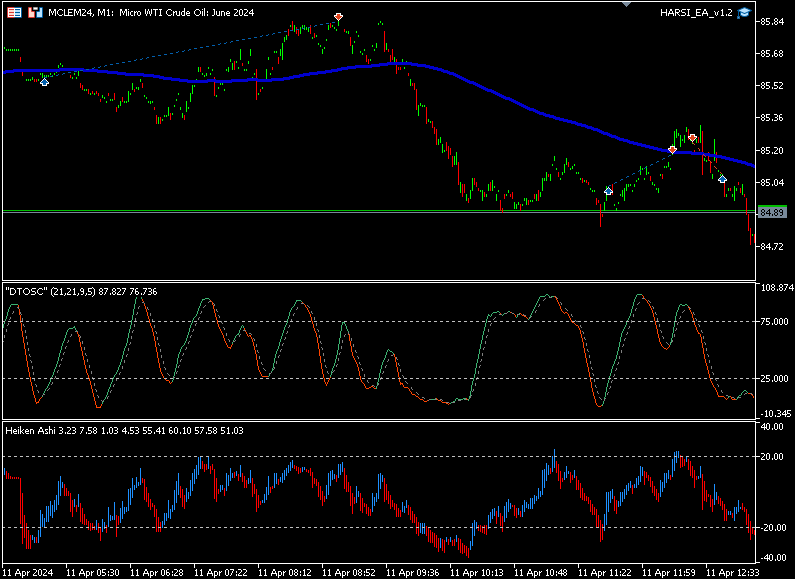Click the one-click trading panel icon
Screen dimensions: 795x579
click(35, 12)
